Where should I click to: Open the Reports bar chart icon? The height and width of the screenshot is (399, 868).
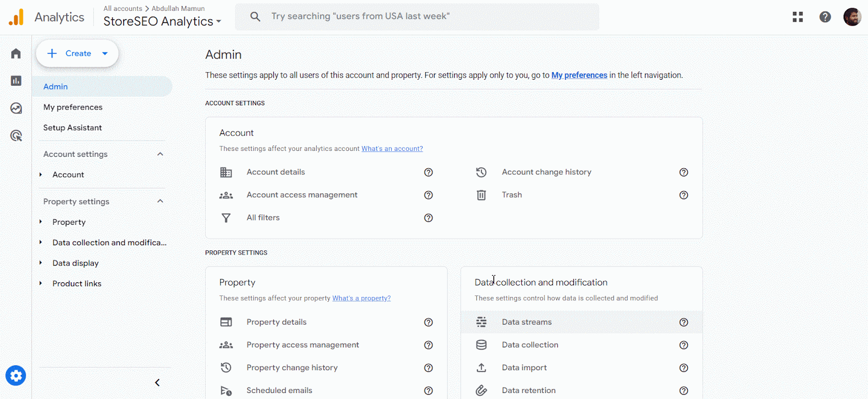pyautogui.click(x=16, y=80)
